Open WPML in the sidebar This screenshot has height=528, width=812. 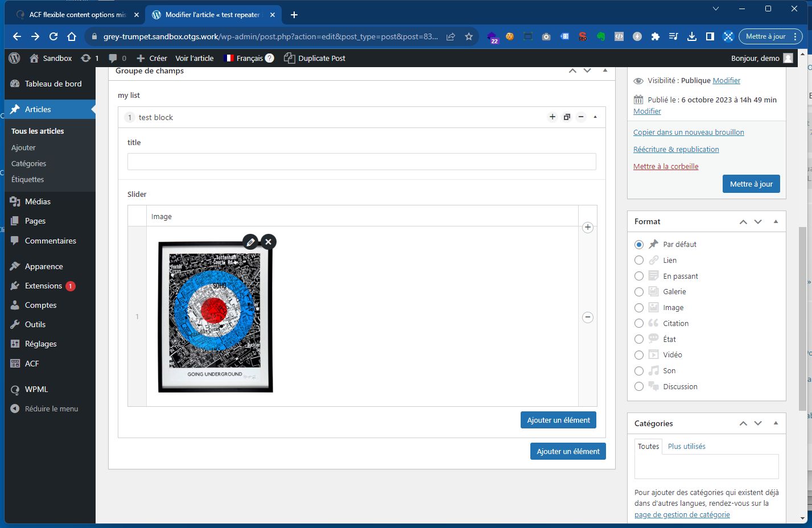50,389
